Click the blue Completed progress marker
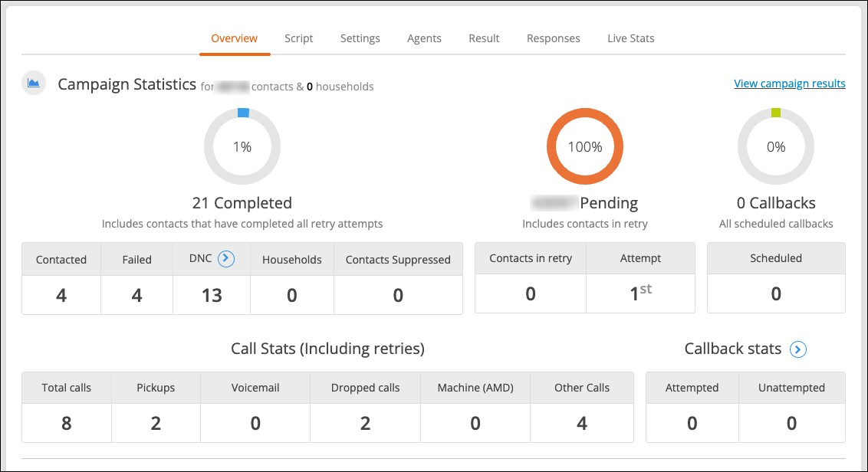 click(243, 113)
